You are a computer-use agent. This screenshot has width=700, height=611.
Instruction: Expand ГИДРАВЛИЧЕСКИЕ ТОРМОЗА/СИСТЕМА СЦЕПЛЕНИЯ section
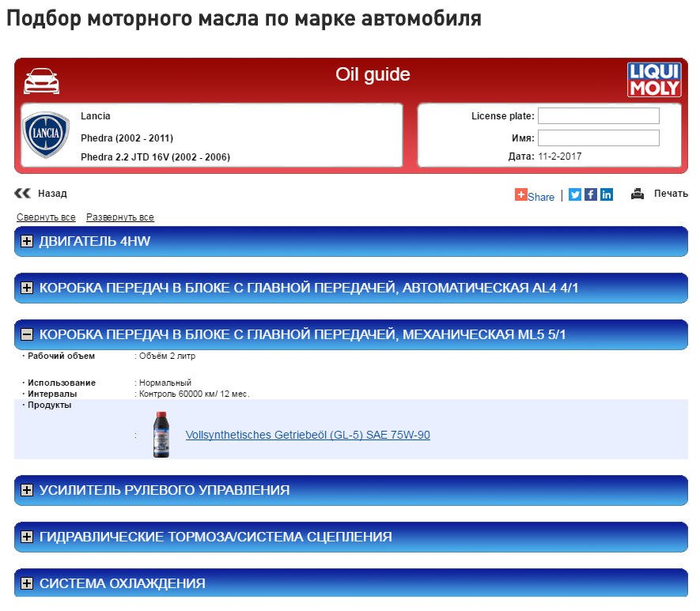tap(27, 537)
